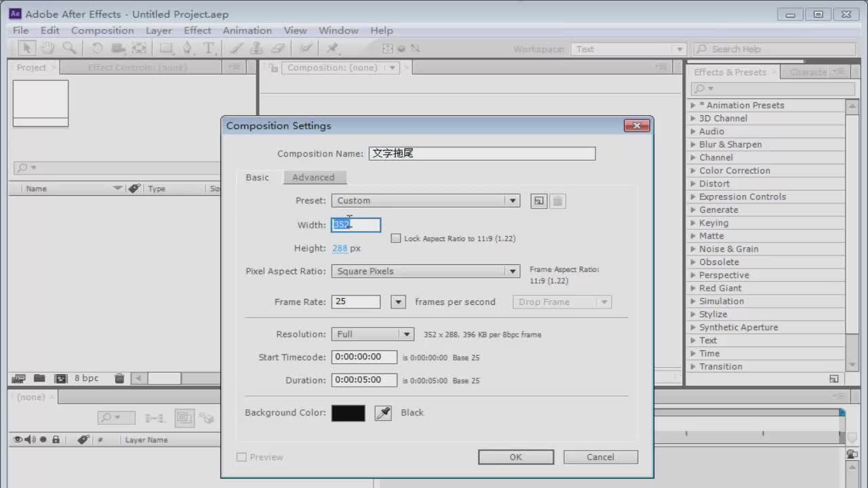Click the lock column header in timeline
The height and width of the screenshot is (488, 868).
(x=56, y=439)
